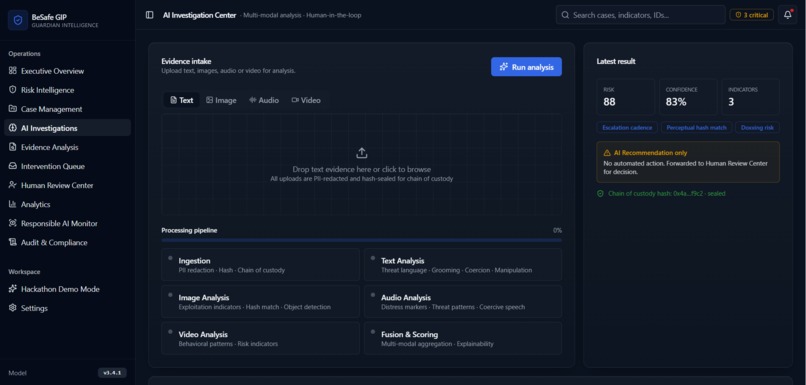Switch to the Video evidence tab
Image resolution: width=806 pixels, height=385 pixels.
306,100
